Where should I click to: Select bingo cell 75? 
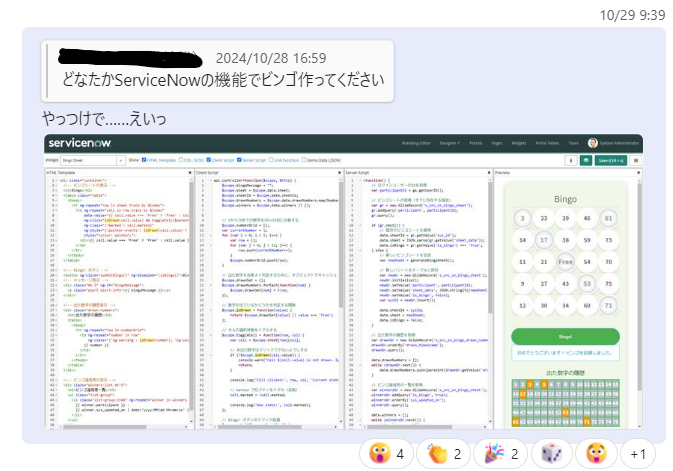tap(609, 284)
